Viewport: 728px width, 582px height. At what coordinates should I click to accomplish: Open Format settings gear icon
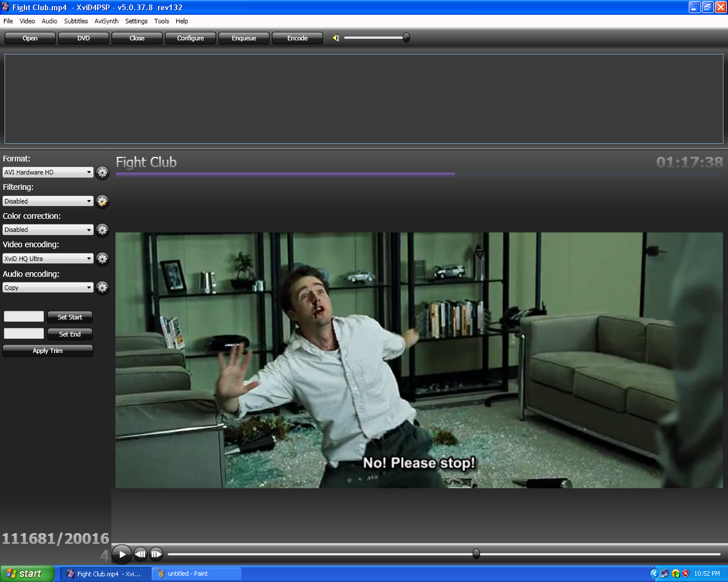tap(102, 173)
